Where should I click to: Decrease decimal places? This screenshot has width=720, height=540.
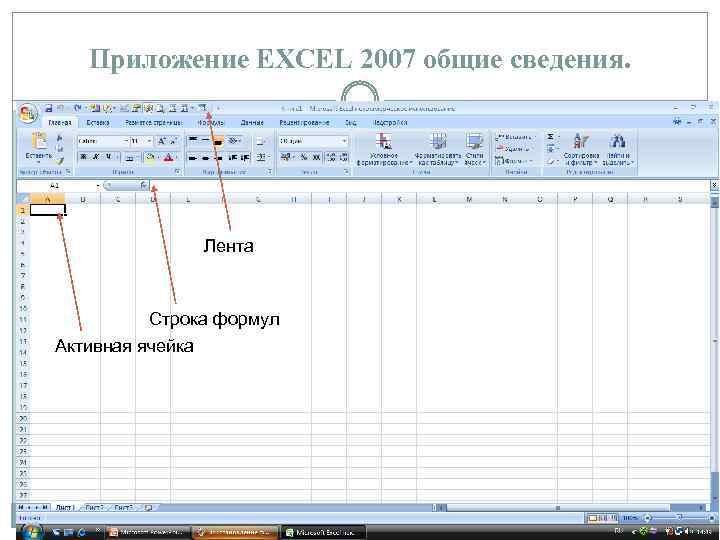tap(343, 157)
